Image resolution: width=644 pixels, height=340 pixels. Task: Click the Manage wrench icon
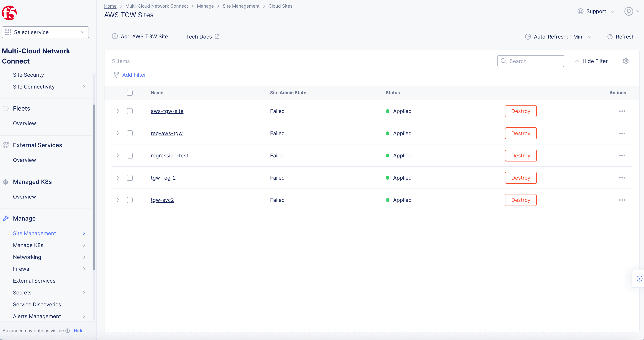(6, 219)
